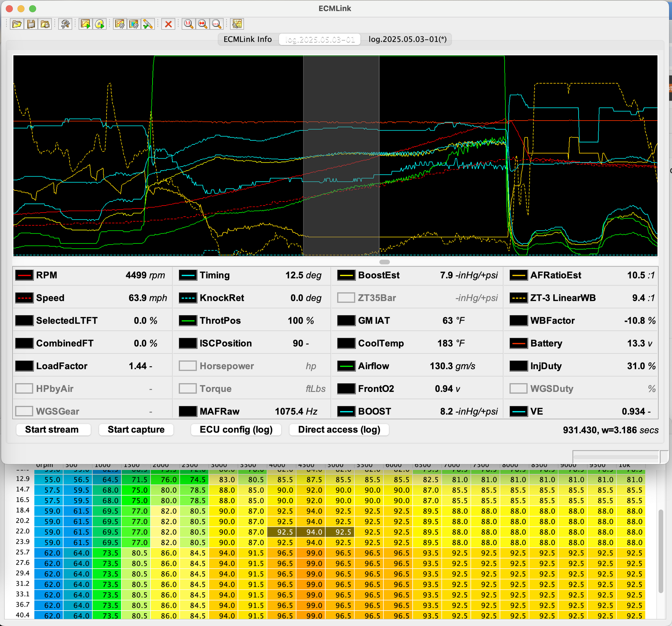Toggle the FrontO2 black swatch
Image resolution: width=672 pixels, height=626 pixels.
(x=346, y=389)
